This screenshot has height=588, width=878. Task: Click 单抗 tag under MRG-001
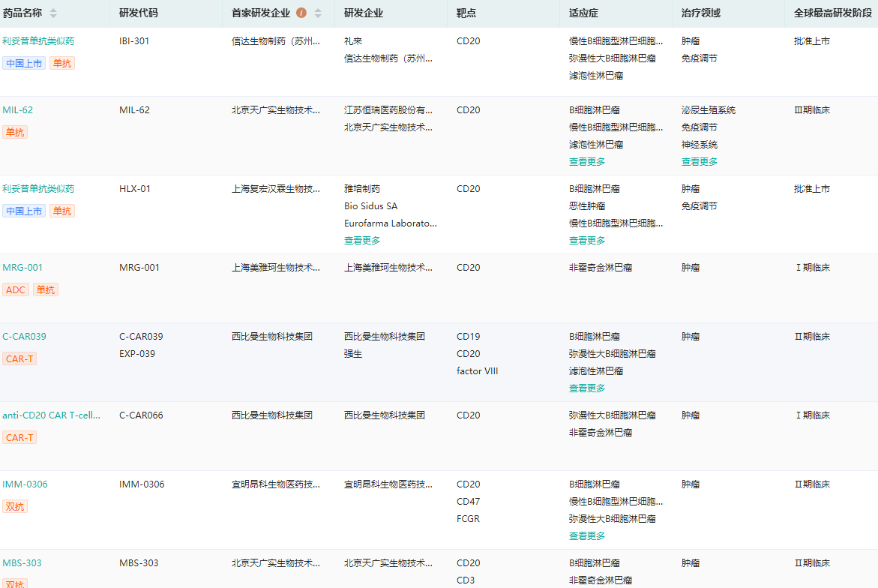point(46,290)
